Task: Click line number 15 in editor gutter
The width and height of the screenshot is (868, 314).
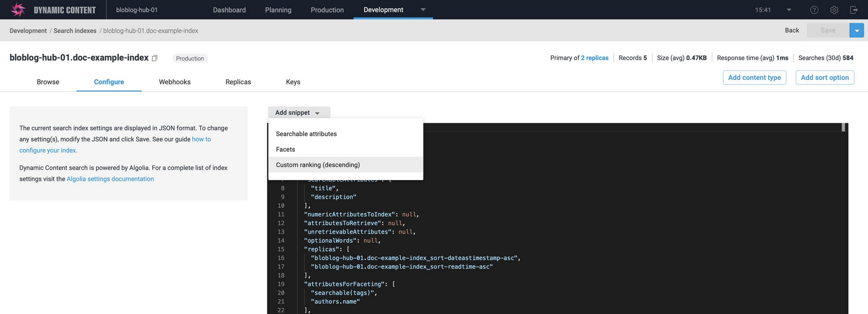Action: [281, 249]
